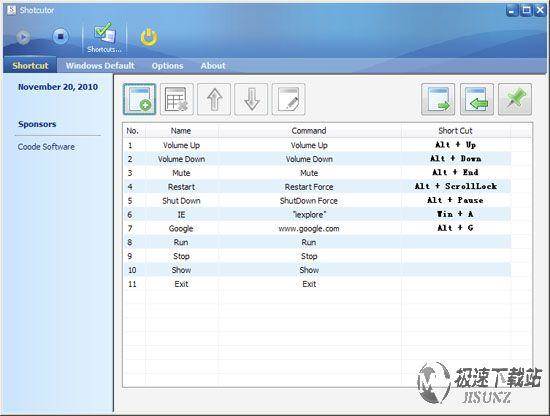Click the Alt + ScrollLock shortcut cell
The image size is (550, 416).
coord(455,186)
